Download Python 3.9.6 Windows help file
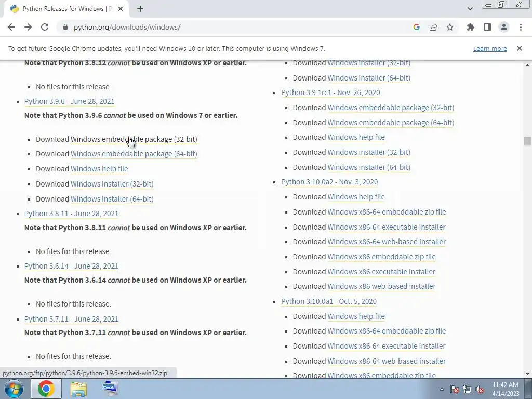This screenshot has width=532, height=399. [99, 169]
